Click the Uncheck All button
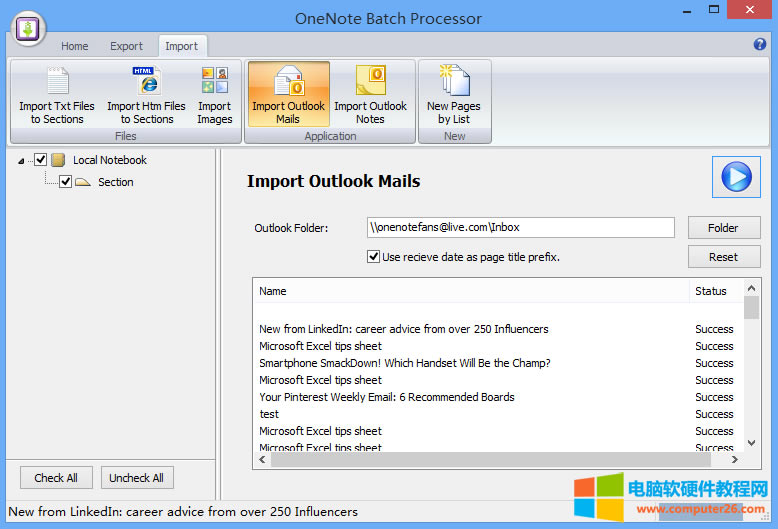Image resolution: width=778 pixels, height=529 pixels. 136,478
